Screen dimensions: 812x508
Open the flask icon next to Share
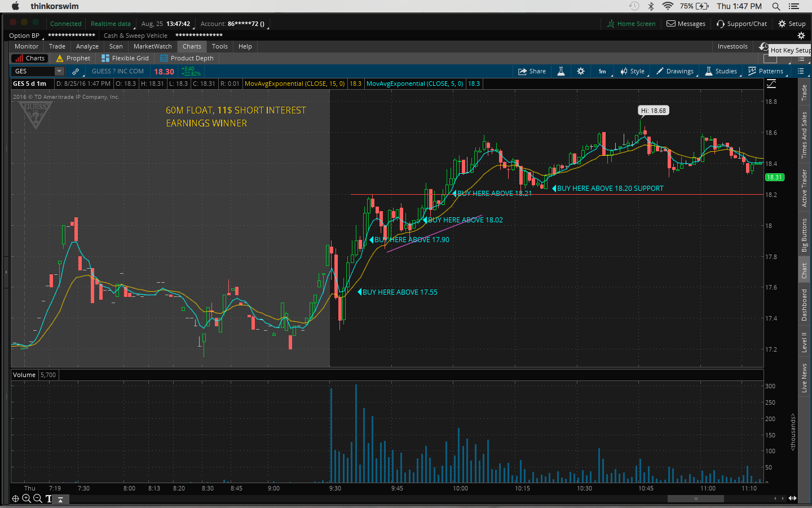point(561,71)
